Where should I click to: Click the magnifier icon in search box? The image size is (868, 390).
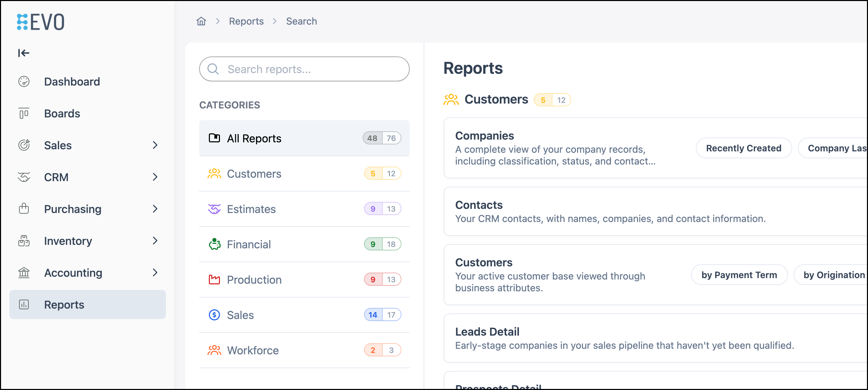point(213,69)
